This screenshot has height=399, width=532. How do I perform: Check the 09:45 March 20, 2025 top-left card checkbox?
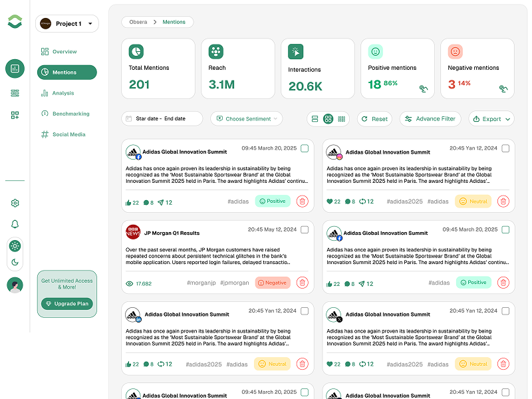coord(305,148)
